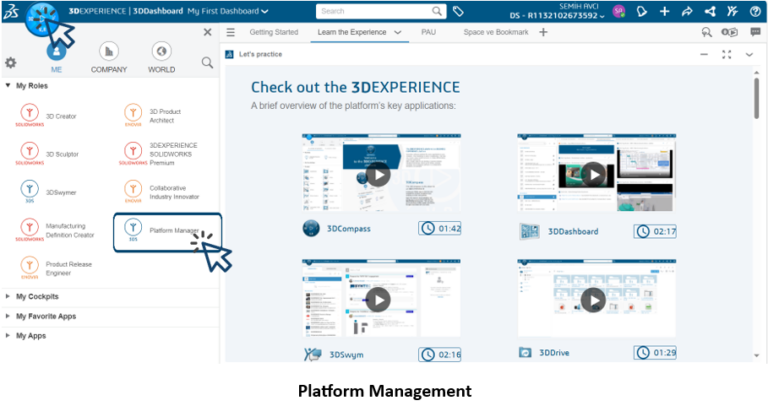Open the My First Dashboard dropdown
Screen dimensions: 768x406
coord(228,12)
